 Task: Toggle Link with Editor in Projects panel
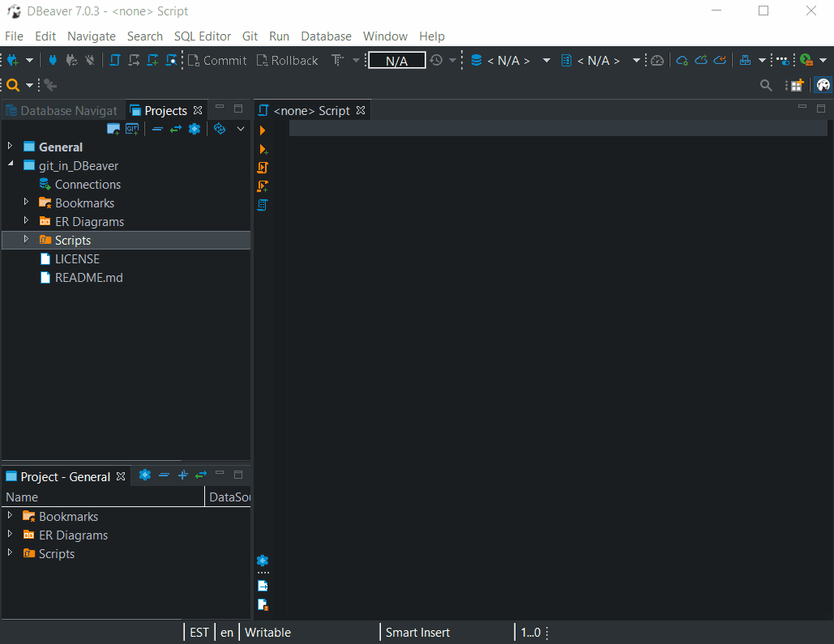(x=176, y=129)
